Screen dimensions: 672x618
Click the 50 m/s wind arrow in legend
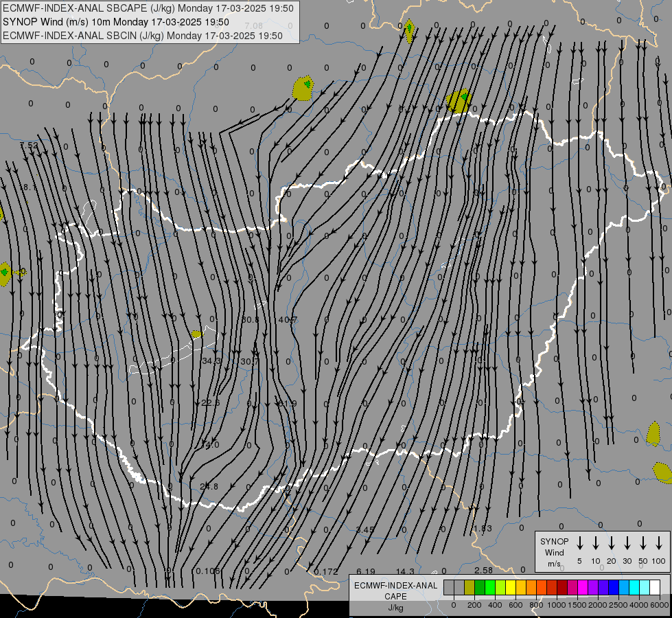tap(643, 543)
